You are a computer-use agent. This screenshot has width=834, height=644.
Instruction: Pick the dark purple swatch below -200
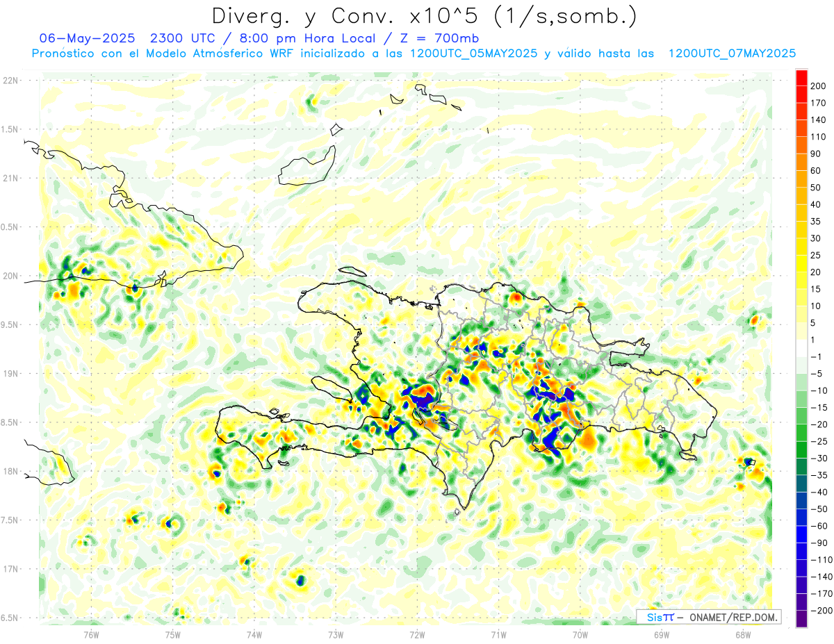801,618
